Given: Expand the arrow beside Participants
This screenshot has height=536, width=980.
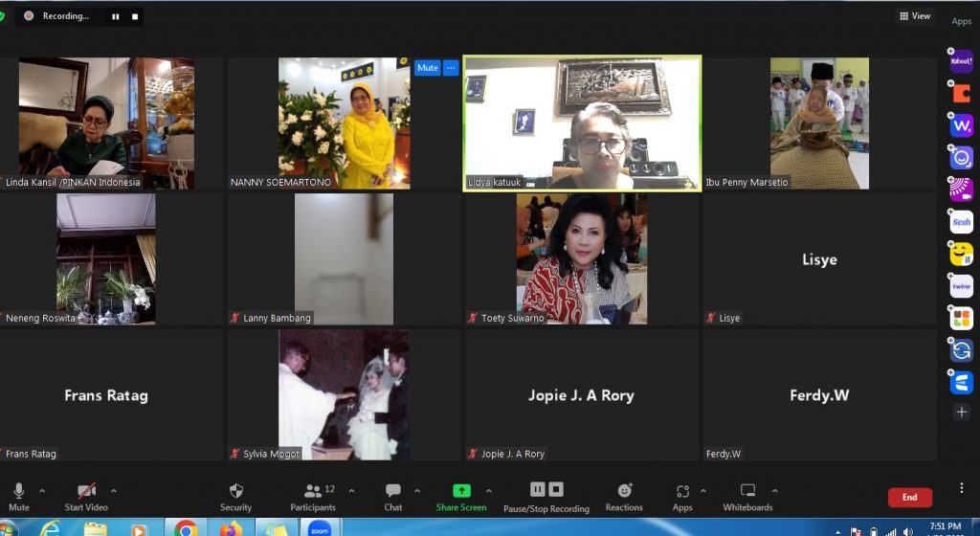Looking at the screenshot, I should (351, 491).
